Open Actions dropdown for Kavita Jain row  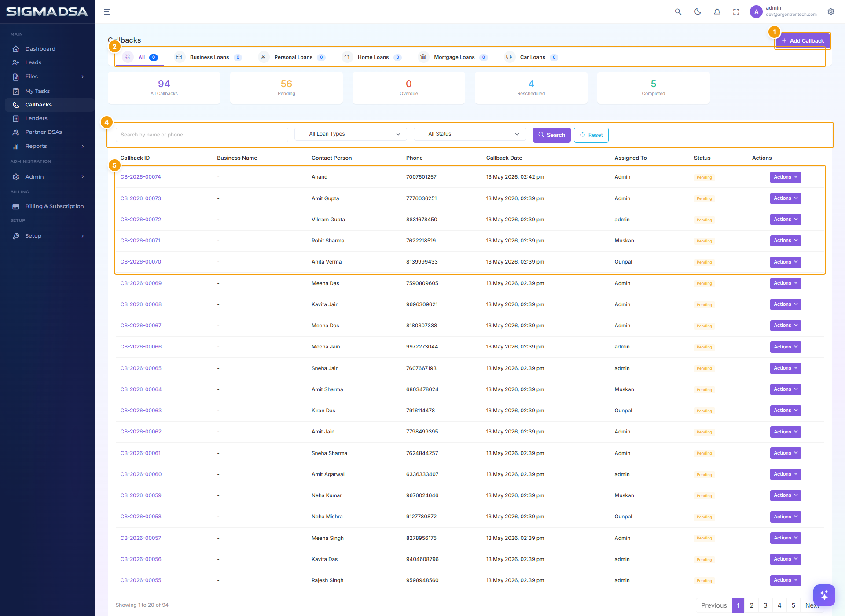tap(786, 304)
